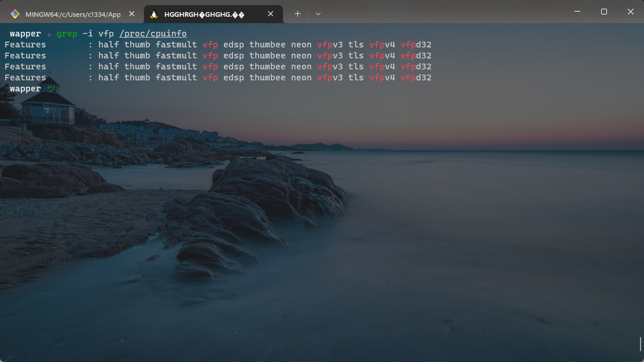Viewport: 644px width, 362px height.
Task: Click the green prompt symbol after wapper
Action: point(51,88)
